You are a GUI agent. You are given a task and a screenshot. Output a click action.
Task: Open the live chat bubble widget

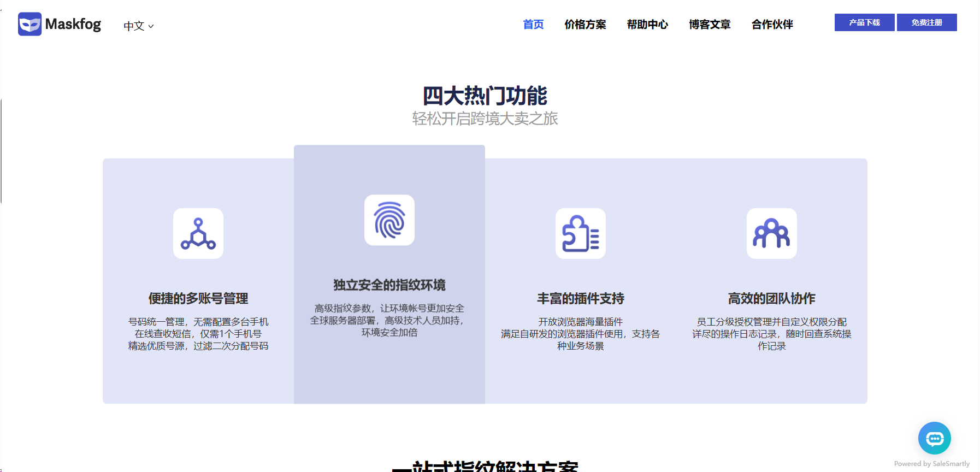pyautogui.click(x=935, y=438)
